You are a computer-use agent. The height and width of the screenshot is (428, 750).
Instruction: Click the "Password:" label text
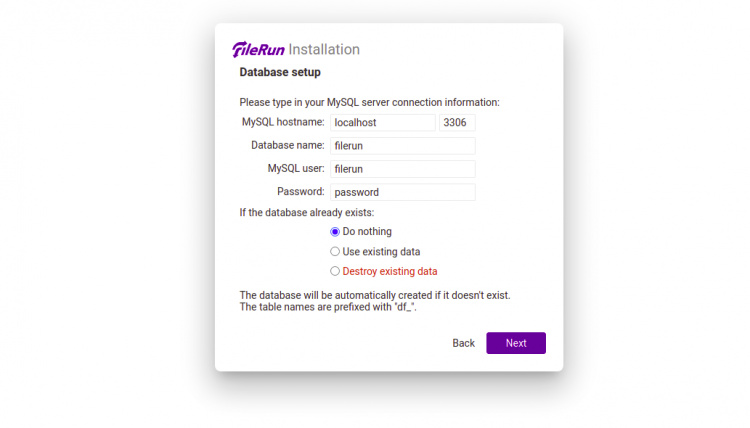coord(300,191)
